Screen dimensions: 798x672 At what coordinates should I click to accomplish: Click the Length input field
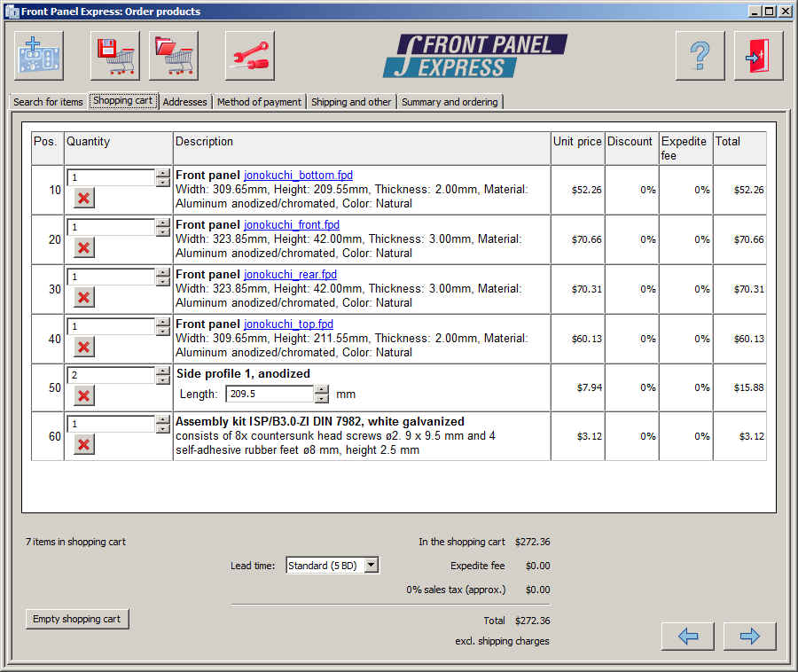tap(270, 394)
